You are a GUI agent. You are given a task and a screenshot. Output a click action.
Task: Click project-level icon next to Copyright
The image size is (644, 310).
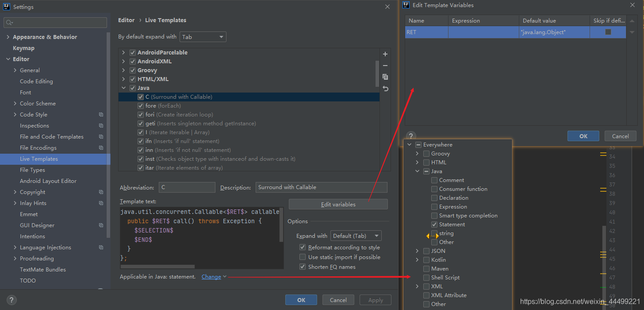point(101,192)
